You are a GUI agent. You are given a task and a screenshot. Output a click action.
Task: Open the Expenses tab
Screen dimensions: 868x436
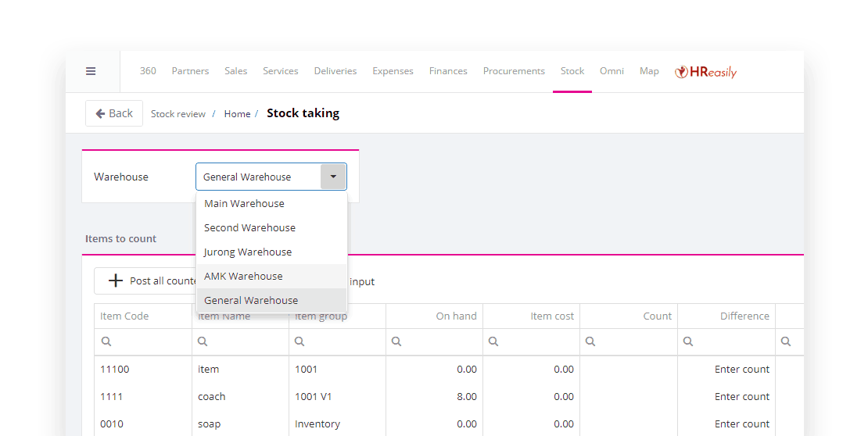[x=393, y=71]
